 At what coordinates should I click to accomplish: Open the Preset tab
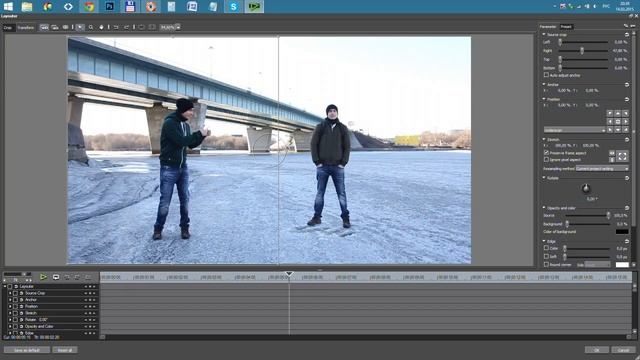(566, 27)
